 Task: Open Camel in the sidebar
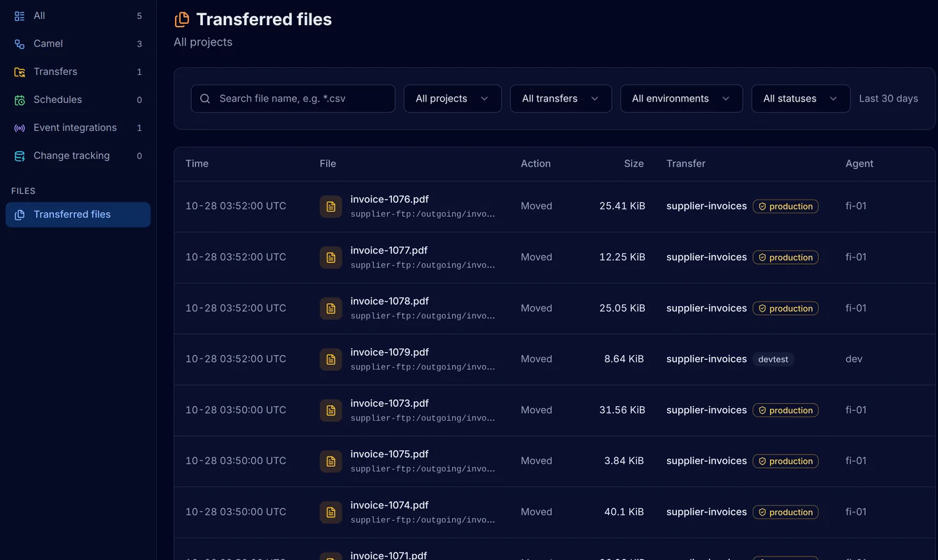coord(78,43)
